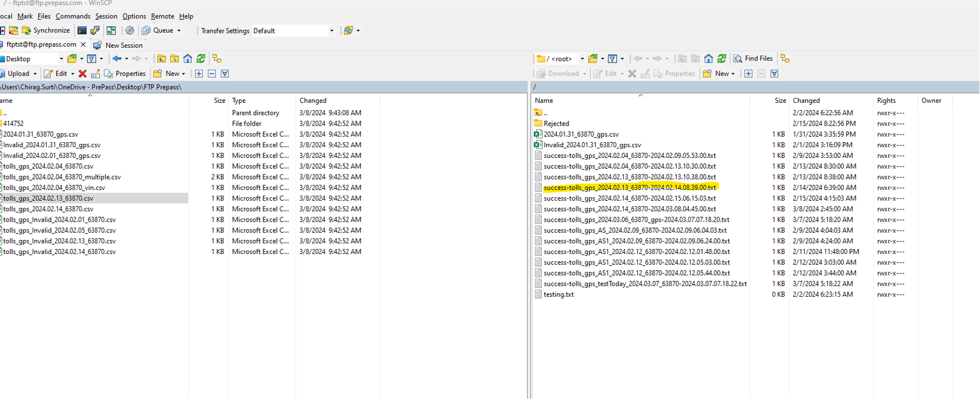This screenshot has width=980, height=399.
Task: Select tolls_gps_2024.02.04_63870_multiple.csv local file
Action: [62, 177]
